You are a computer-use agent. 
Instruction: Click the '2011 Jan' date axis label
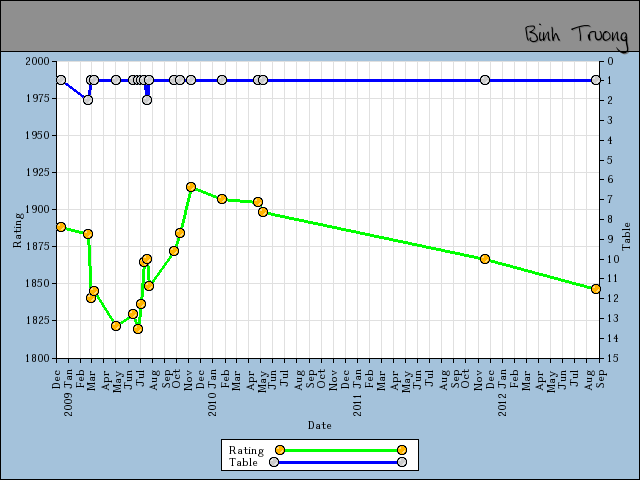[357, 392]
